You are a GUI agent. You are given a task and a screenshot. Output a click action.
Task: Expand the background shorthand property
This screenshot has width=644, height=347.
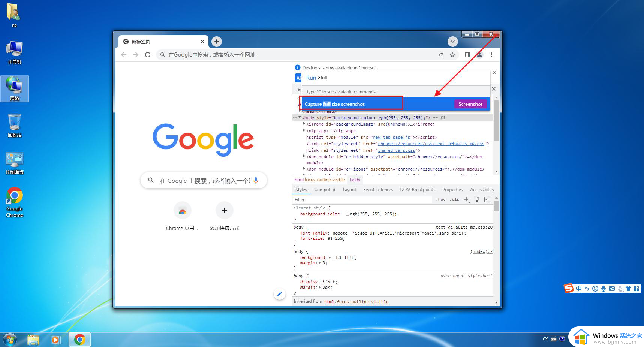point(330,258)
